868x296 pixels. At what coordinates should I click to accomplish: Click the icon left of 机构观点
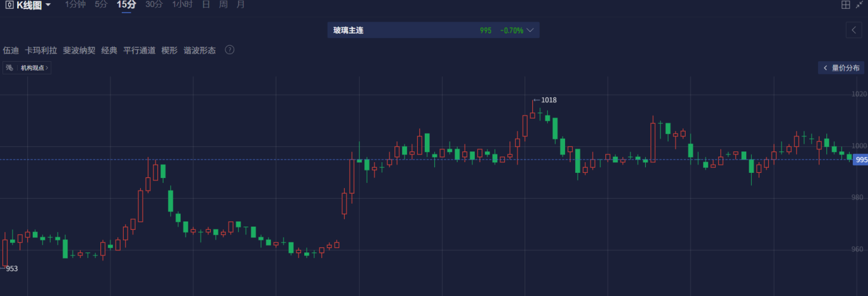click(9, 68)
